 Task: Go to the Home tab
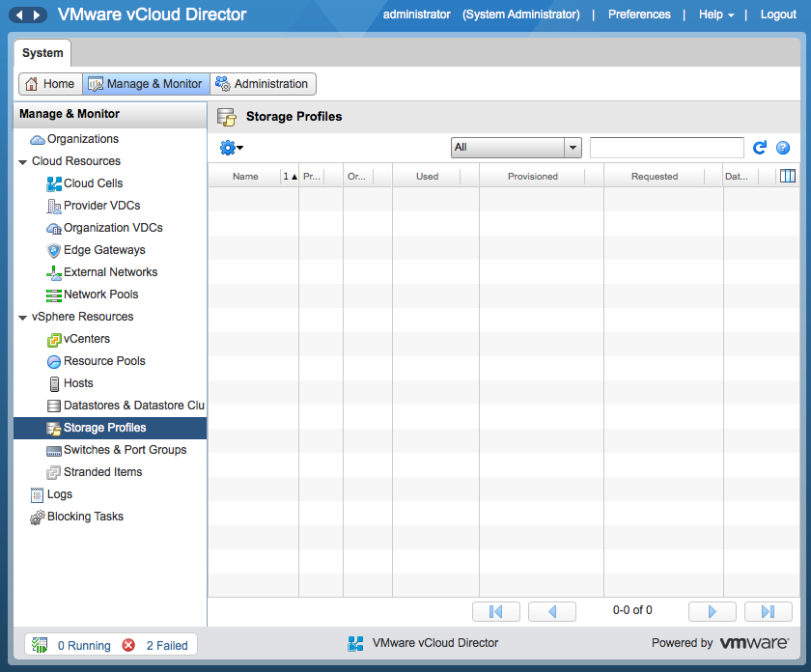coord(50,84)
